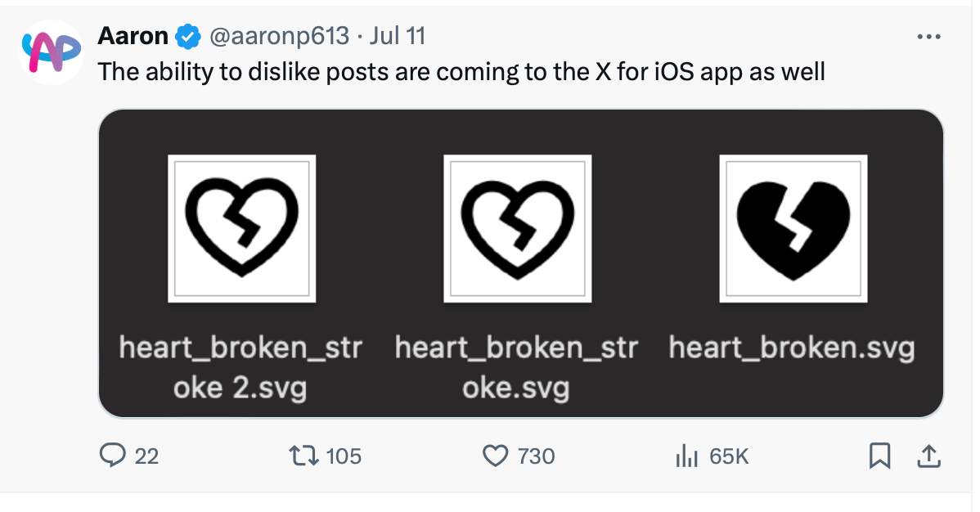View post analytics bar chart icon
The height and width of the screenshot is (512, 980).
tap(686, 456)
